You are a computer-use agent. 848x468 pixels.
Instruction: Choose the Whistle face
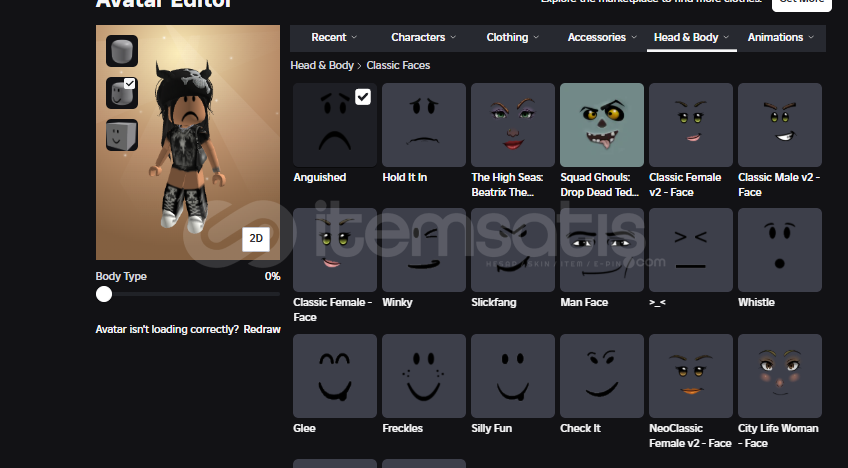[780, 250]
